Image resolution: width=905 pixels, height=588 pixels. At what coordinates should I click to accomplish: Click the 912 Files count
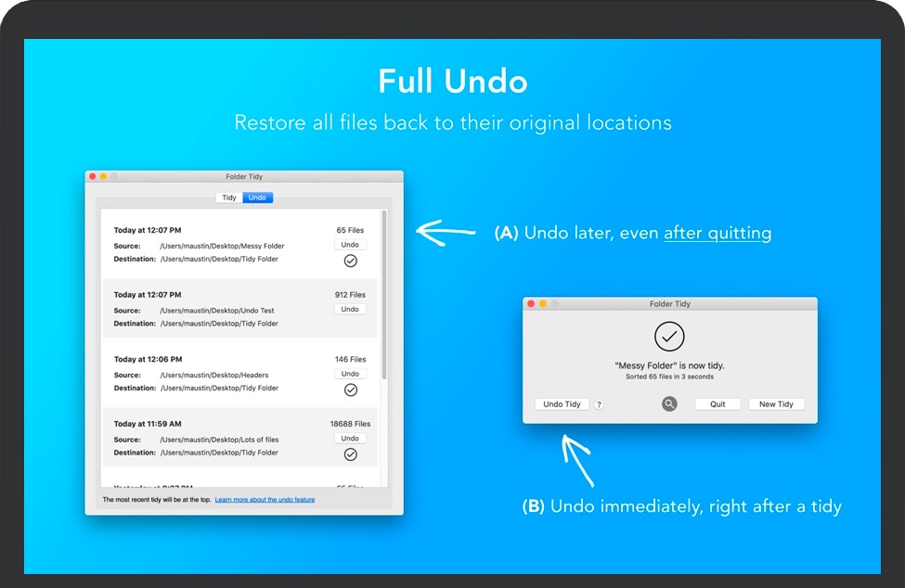click(x=350, y=295)
